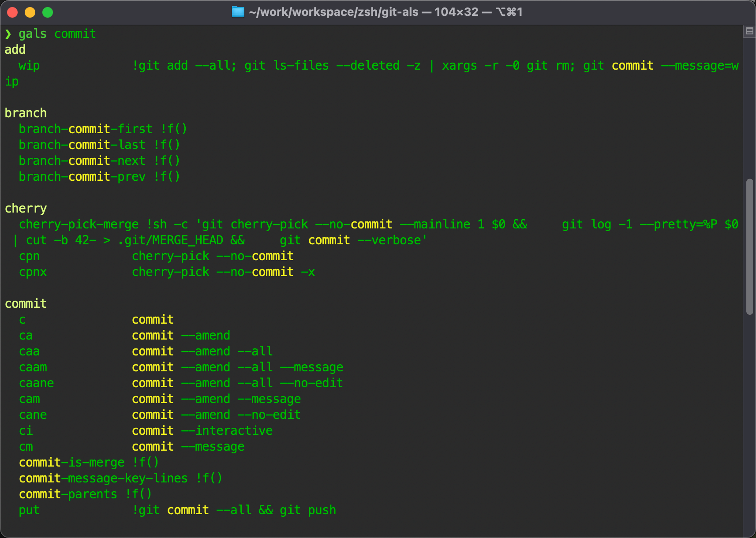Zoom the window with the green button
This screenshot has width=756, height=538.
point(48,12)
